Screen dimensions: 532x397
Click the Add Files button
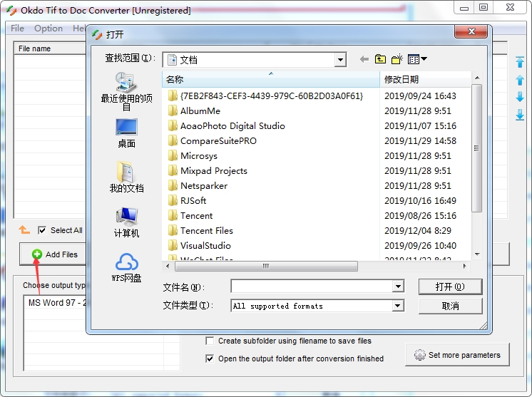click(54, 254)
